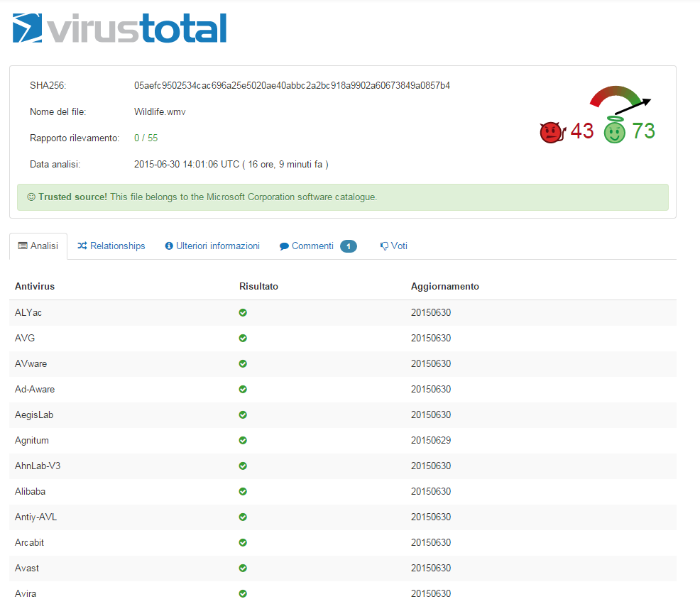
Task: Click the VirusTotal logo
Action: pos(120,28)
